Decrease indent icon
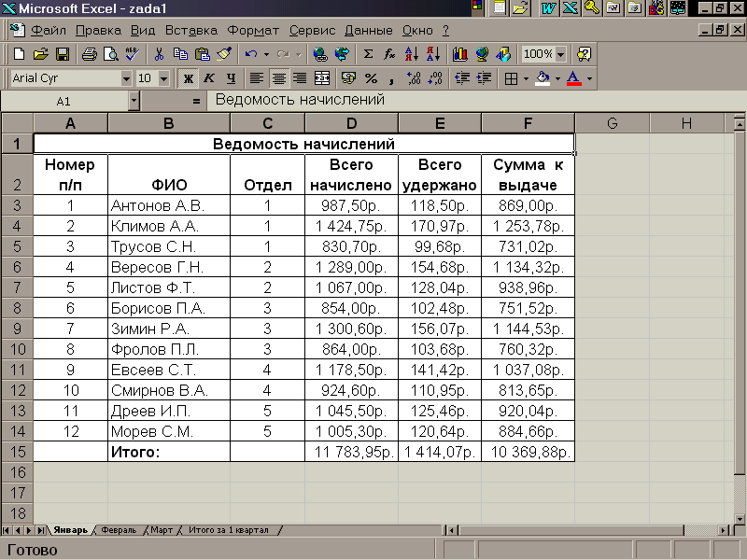This screenshot has height=560, width=747. coord(462,78)
